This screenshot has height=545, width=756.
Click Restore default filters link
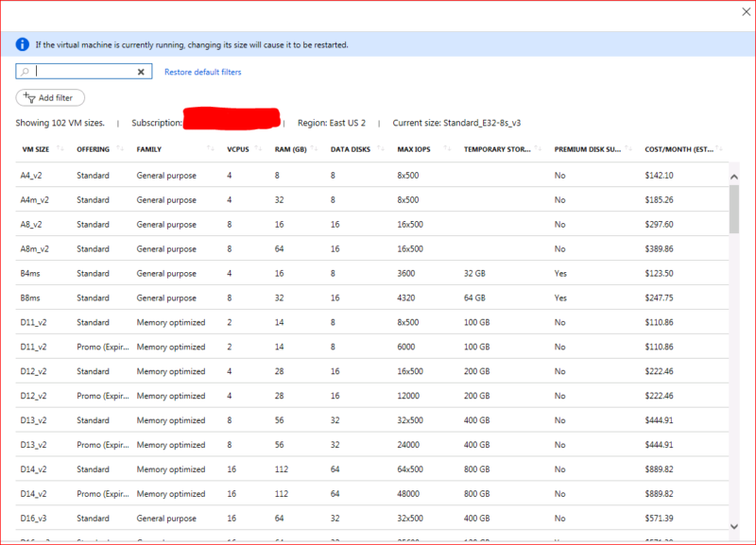pyautogui.click(x=202, y=73)
